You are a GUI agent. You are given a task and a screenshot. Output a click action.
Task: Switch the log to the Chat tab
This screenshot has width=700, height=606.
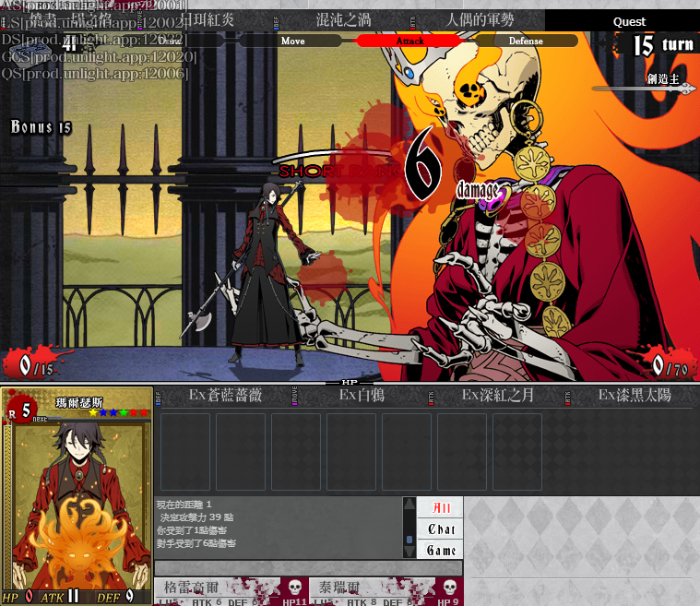(x=440, y=529)
